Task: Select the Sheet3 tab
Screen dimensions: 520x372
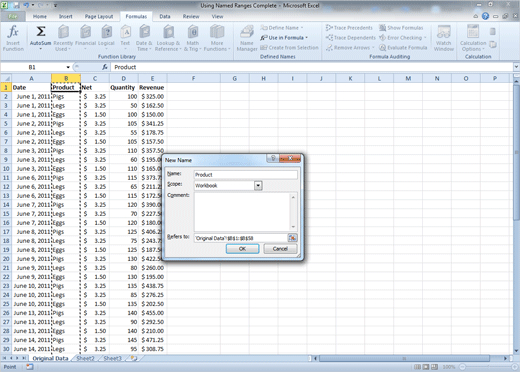Action: click(112, 358)
